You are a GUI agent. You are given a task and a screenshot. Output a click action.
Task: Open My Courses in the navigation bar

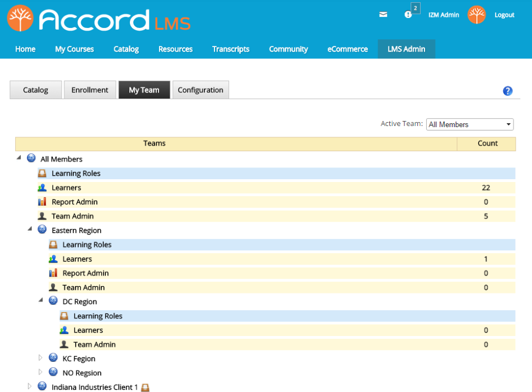(74, 49)
